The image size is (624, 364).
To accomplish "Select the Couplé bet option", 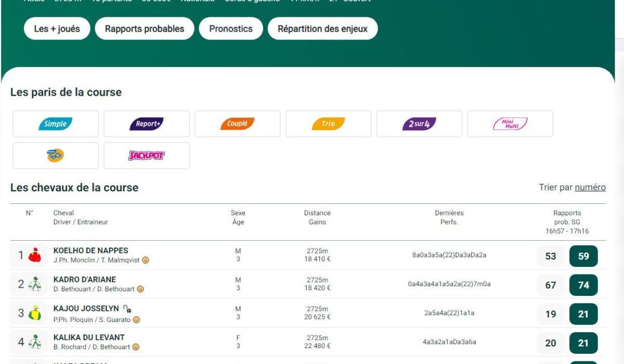I will [x=238, y=124].
